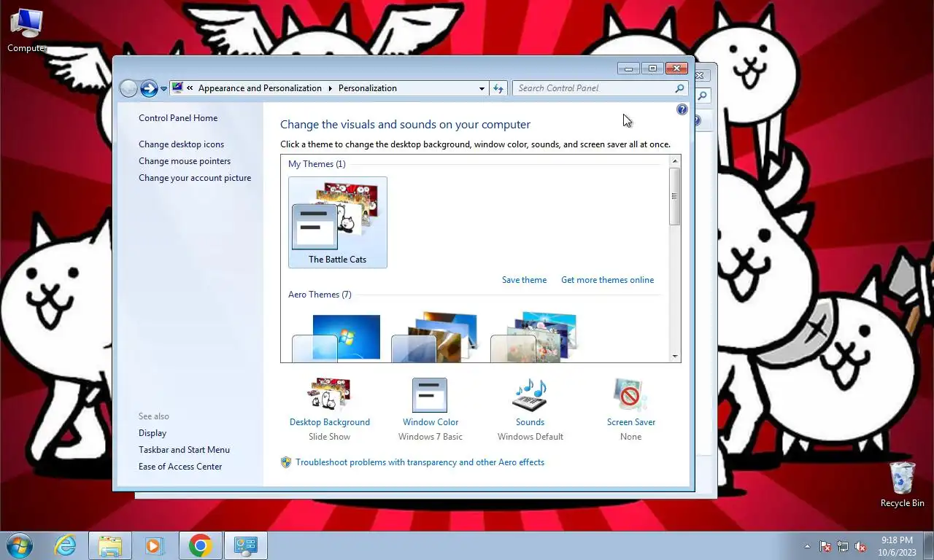This screenshot has height=560, width=934.
Task: Click the control panel icon in the address bar
Action: point(177,88)
